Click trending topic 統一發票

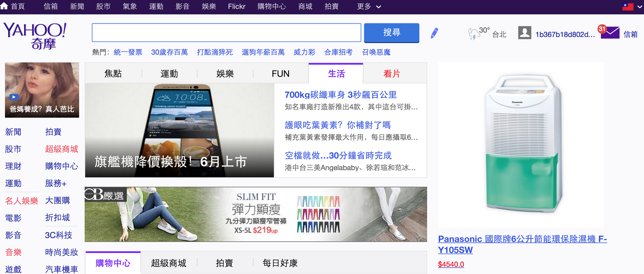(128, 52)
